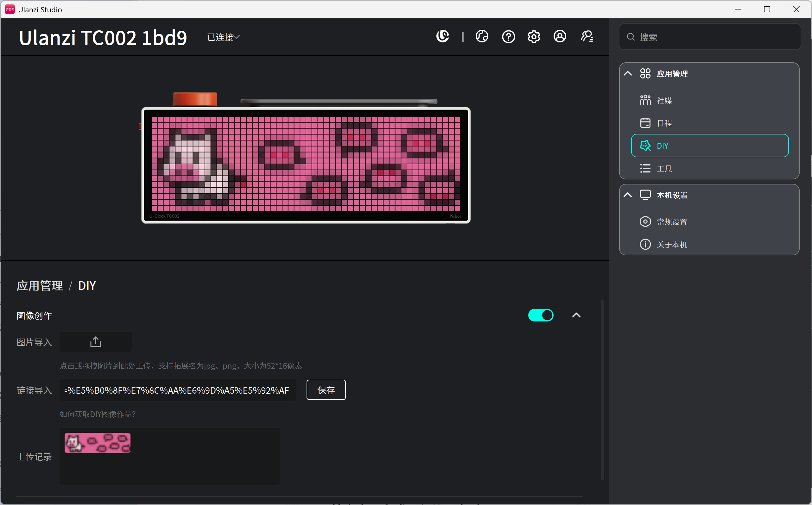Select 日程 in the sidebar
This screenshot has width=812, height=505.
tap(710, 123)
